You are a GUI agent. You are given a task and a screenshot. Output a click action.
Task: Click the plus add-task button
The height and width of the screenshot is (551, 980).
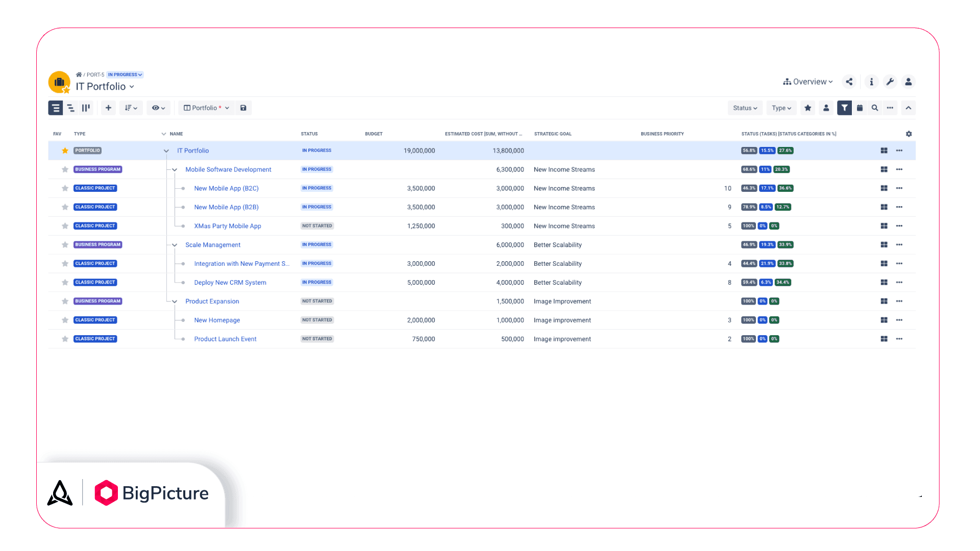click(x=108, y=108)
